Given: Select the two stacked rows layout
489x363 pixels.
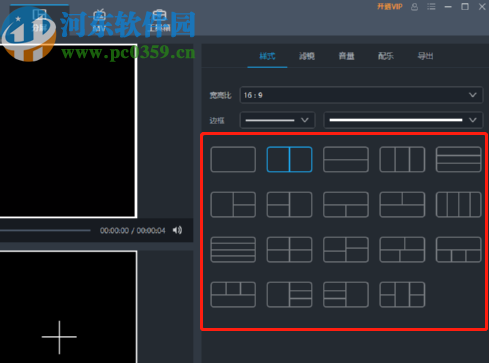Looking at the screenshot, I should coord(346,159).
